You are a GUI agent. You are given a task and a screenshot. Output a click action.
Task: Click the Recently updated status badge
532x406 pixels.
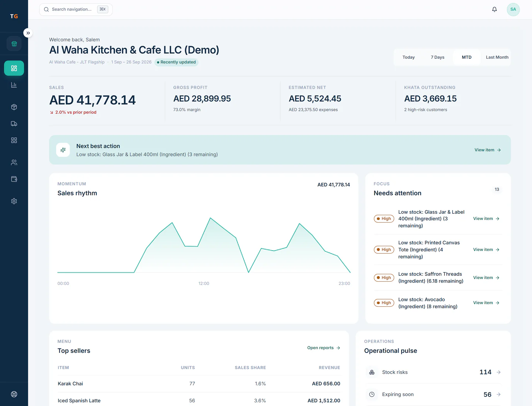tap(176, 62)
